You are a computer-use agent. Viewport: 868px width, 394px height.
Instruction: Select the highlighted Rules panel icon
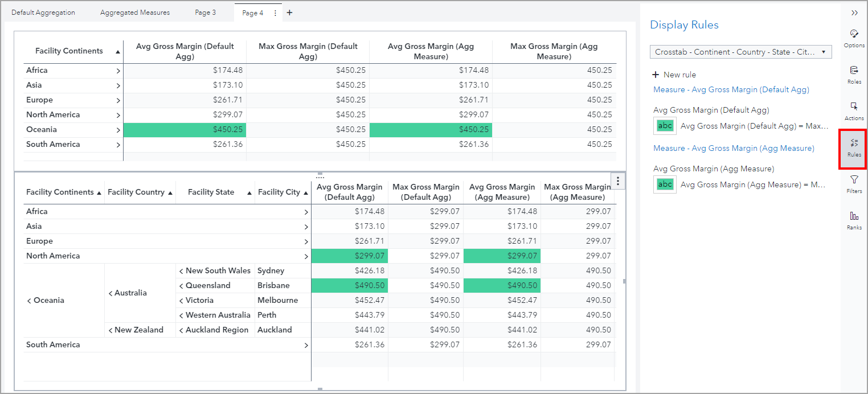coord(853,149)
